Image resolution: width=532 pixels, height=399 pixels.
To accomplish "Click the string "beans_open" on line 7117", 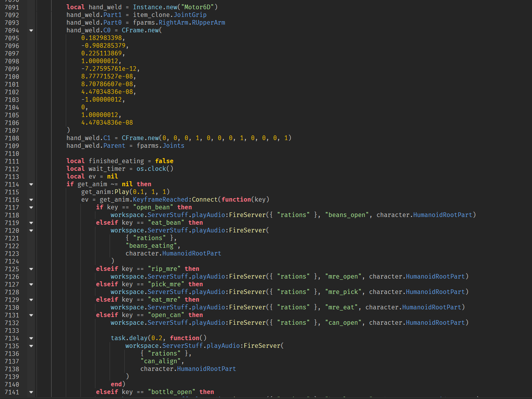I will point(346,215).
